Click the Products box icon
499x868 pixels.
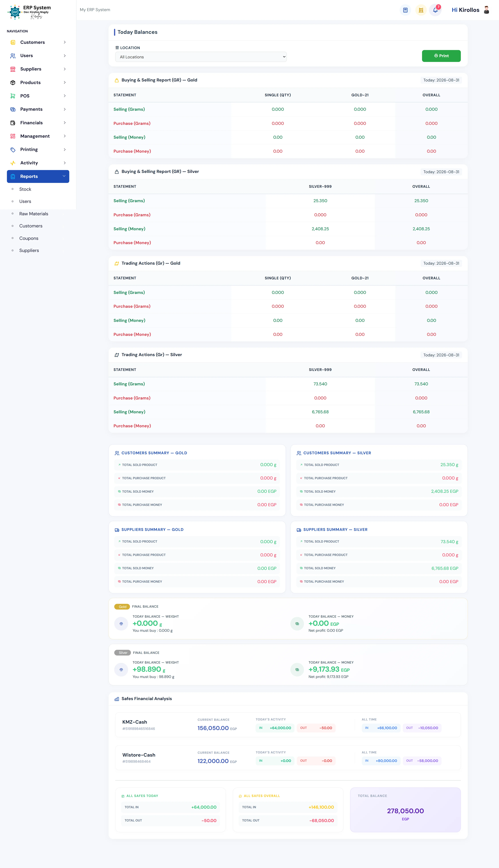coord(13,83)
